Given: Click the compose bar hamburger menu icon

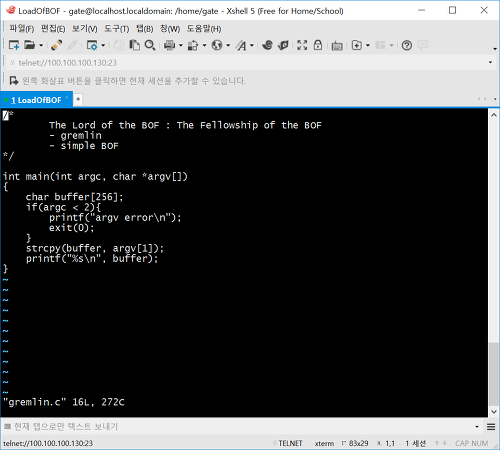Looking at the screenshot, I should (x=491, y=427).
